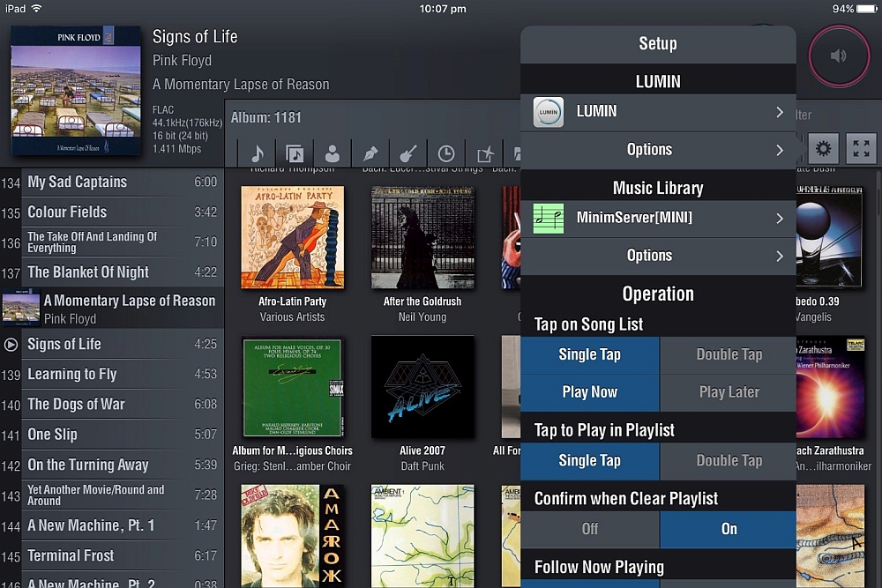Close setup via the gear settings icon
The image size is (882, 588).
tap(824, 148)
